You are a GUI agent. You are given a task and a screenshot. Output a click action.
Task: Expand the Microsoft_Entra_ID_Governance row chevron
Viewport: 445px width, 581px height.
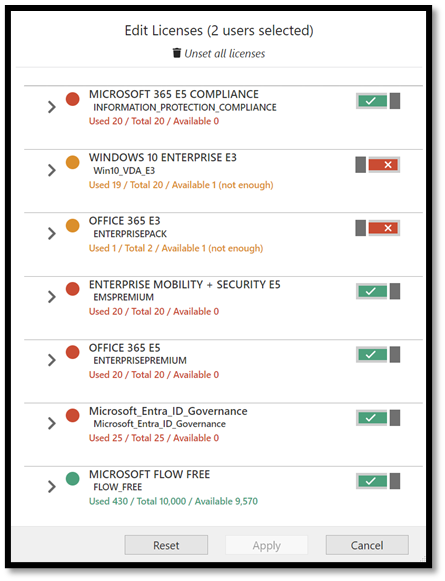(x=52, y=424)
